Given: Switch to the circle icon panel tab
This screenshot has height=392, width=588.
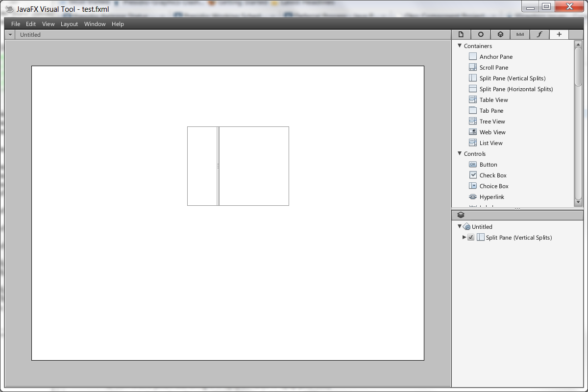Looking at the screenshot, I should tap(481, 34).
